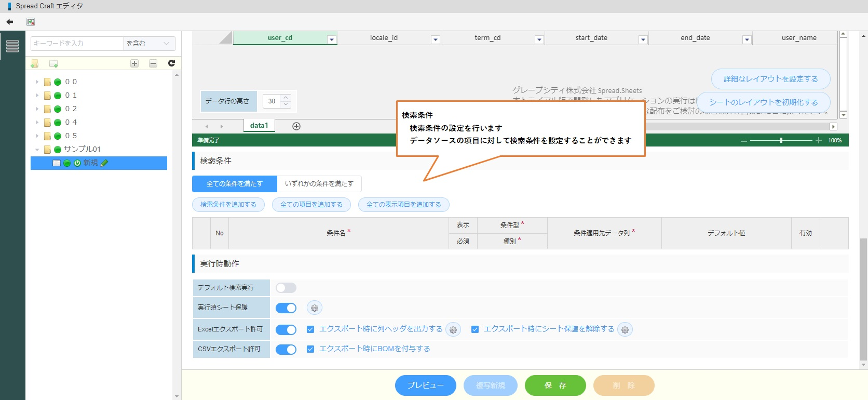Click the 検索条件を追加する button
Image resolution: width=868 pixels, height=400 pixels.
228,205
